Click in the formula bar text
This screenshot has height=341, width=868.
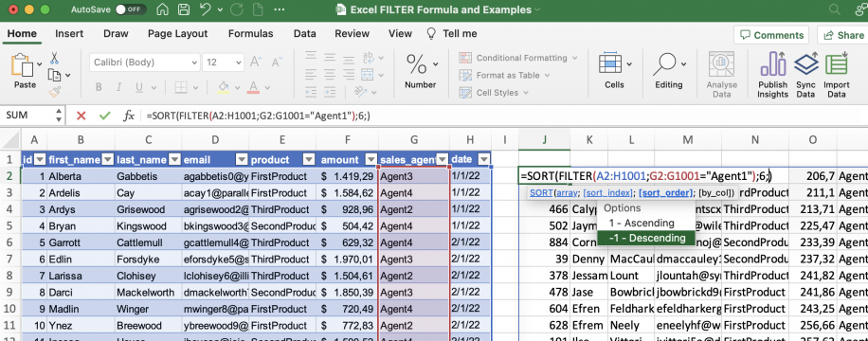(258, 116)
